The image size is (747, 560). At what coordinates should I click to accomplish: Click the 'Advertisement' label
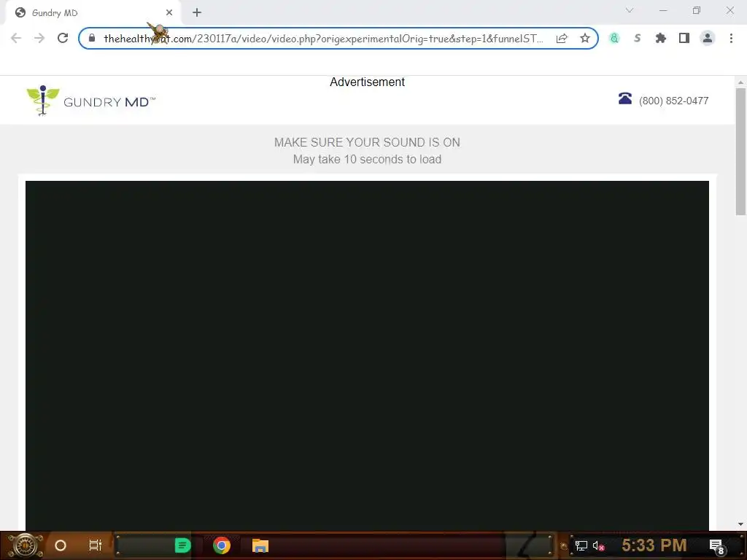[367, 82]
